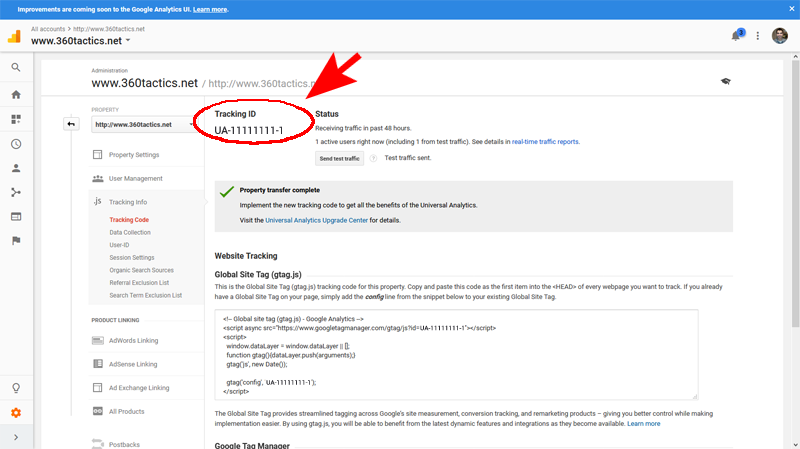Open the search icon in left sidebar
800x449 pixels.
pos(16,67)
